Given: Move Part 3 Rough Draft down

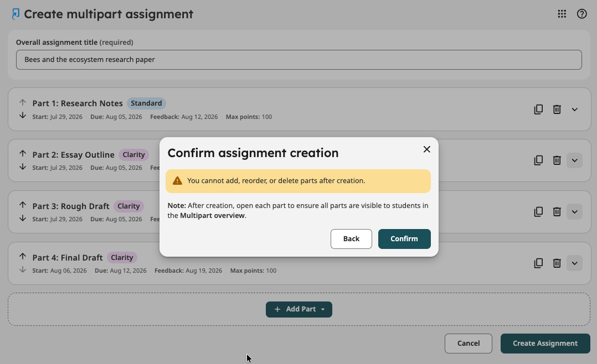Looking at the screenshot, I should tap(23, 218).
